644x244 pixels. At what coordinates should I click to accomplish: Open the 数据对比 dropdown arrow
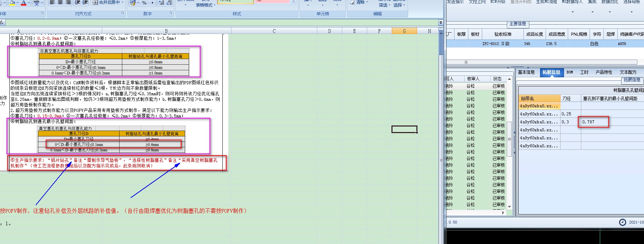click(610, 12)
